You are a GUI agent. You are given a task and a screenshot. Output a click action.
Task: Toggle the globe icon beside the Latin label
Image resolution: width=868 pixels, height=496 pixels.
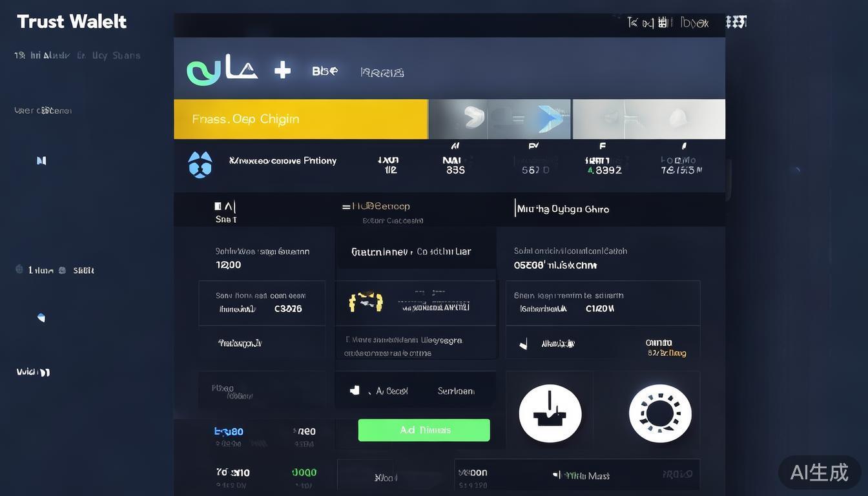click(x=18, y=269)
